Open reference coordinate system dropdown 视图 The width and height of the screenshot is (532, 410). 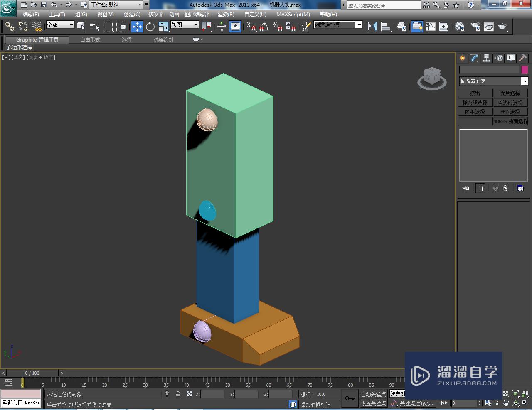coord(185,25)
